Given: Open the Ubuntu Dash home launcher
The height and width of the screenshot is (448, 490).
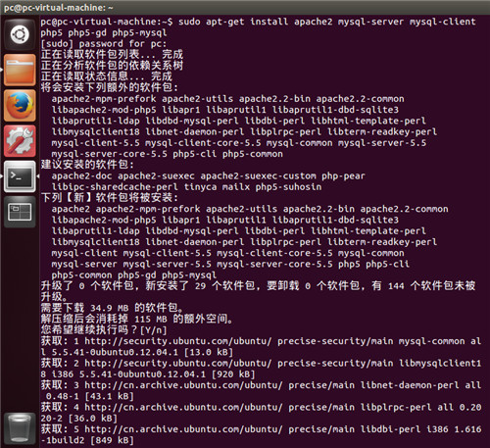Looking at the screenshot, I should click(20, 34).
